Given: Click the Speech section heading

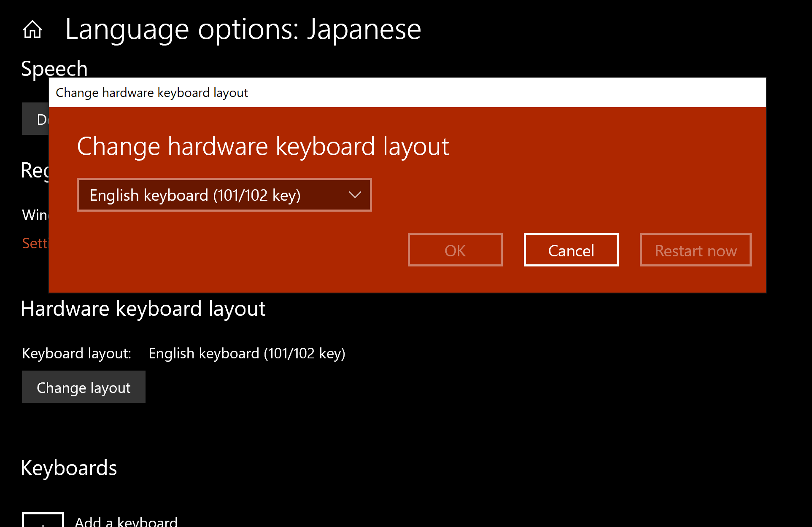Looking at the screenshot, I should 54,68.
